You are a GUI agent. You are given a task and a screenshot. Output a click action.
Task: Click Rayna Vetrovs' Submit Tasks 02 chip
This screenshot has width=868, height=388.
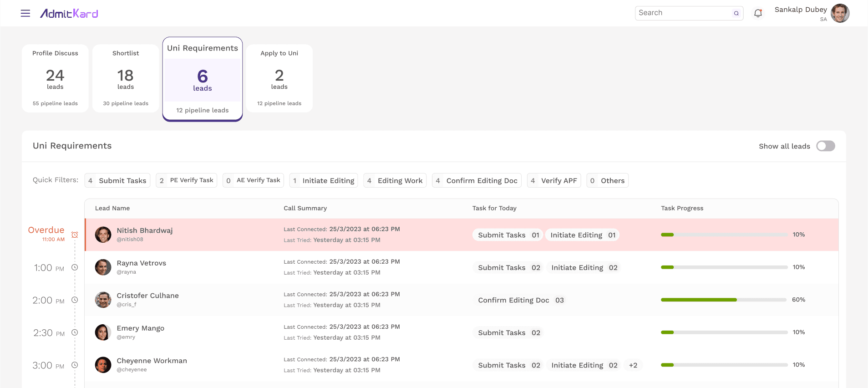[508, 268]
